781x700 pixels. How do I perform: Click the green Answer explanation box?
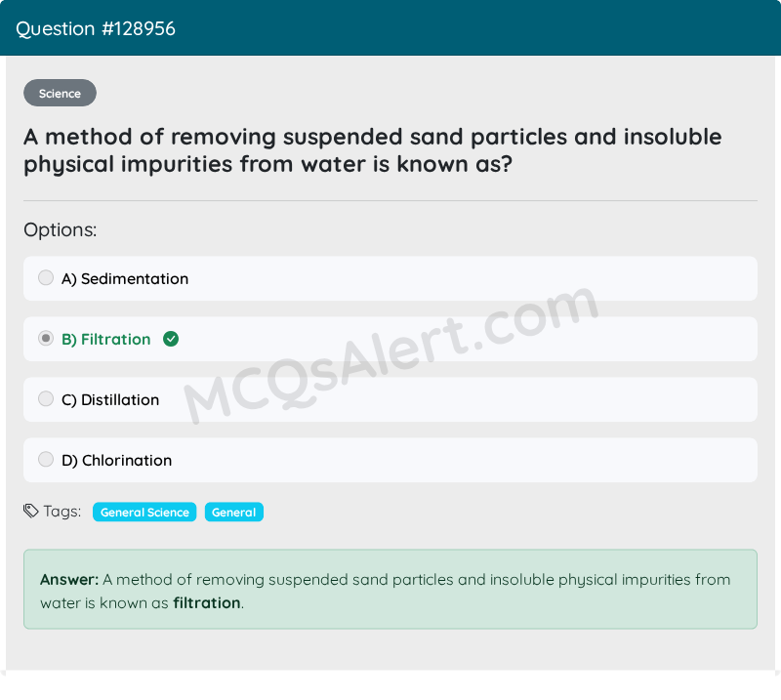(x=390, y=589)
